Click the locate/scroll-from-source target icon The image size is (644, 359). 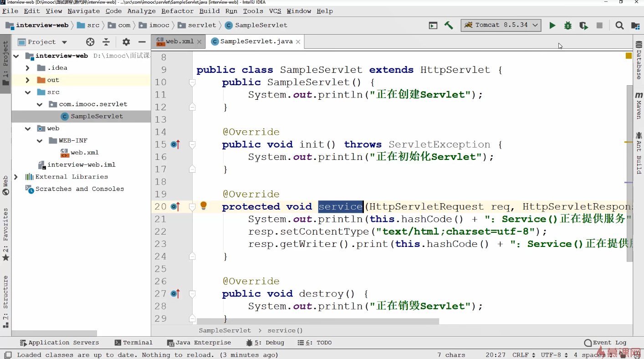pyautogui.click(x=90, y=42)
